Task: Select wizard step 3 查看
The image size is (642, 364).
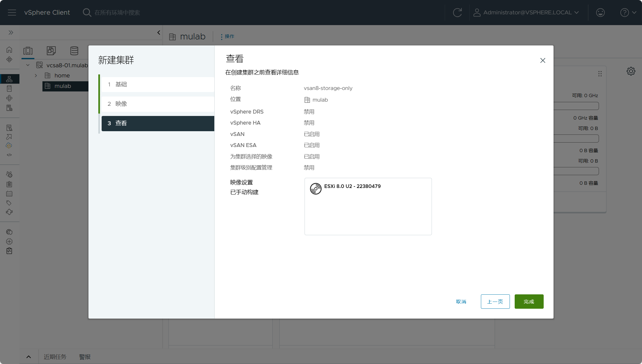Action: coord(158,123)
